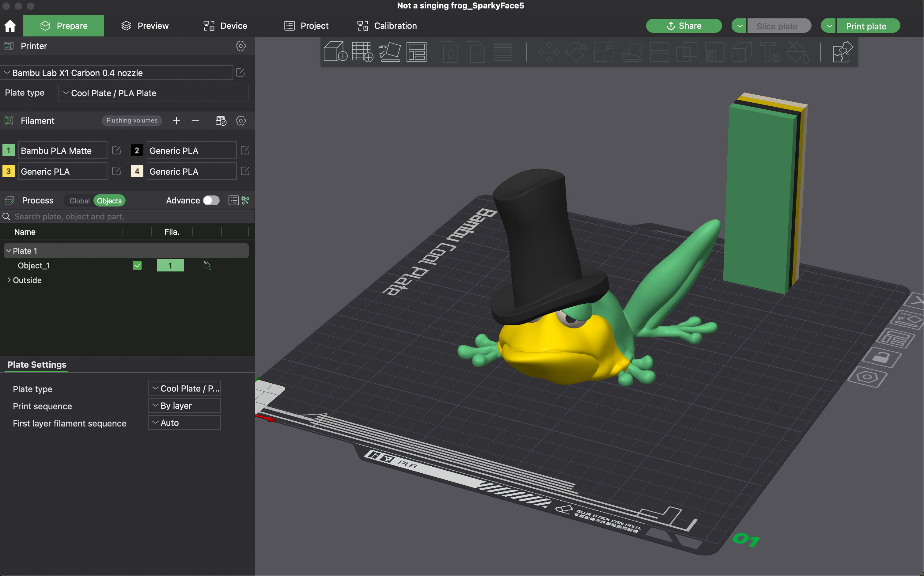Switch to the Prepare tab
The image size is (924, 576).
point(64,25)
